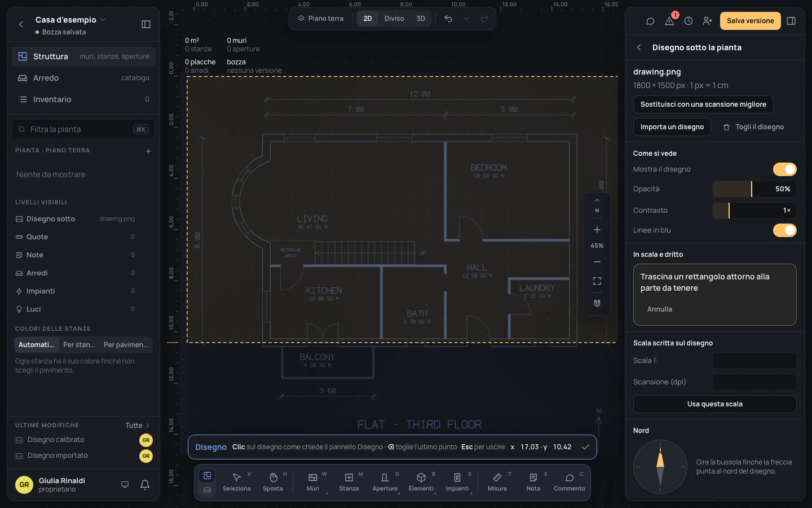Adjust the Opacità slider

754,189
